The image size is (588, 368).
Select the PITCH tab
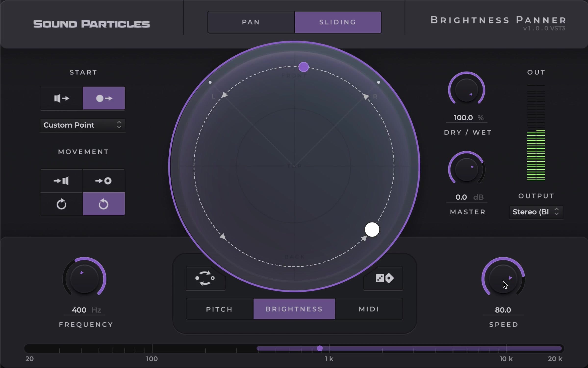click(220, 309)
